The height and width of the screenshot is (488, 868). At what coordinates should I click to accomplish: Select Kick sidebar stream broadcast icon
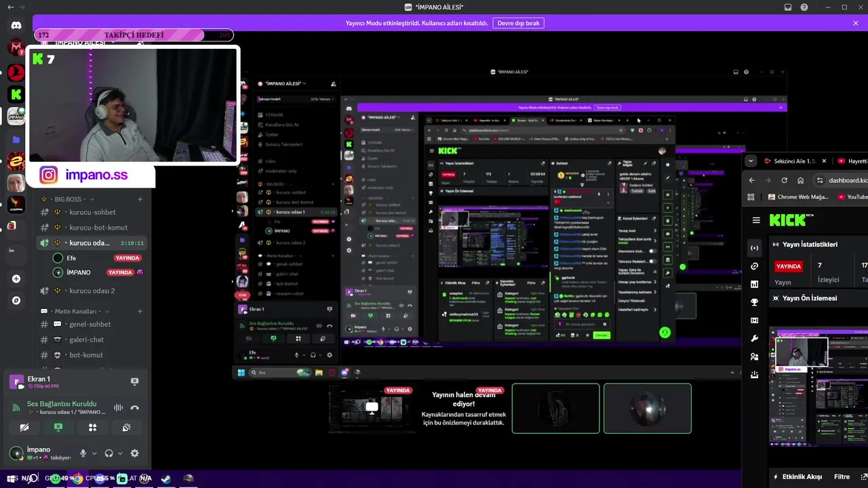pyautogui.click(x=754, y=248)
